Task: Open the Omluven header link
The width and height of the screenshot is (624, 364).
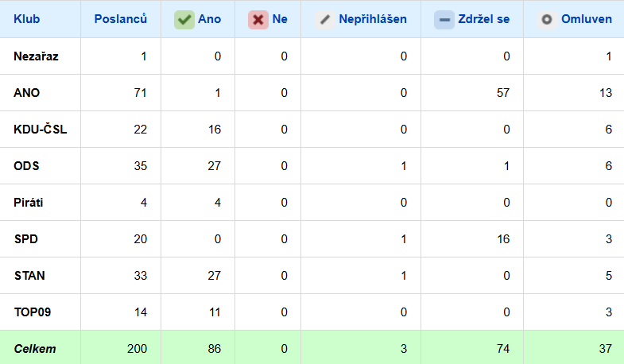Action: 586,19
